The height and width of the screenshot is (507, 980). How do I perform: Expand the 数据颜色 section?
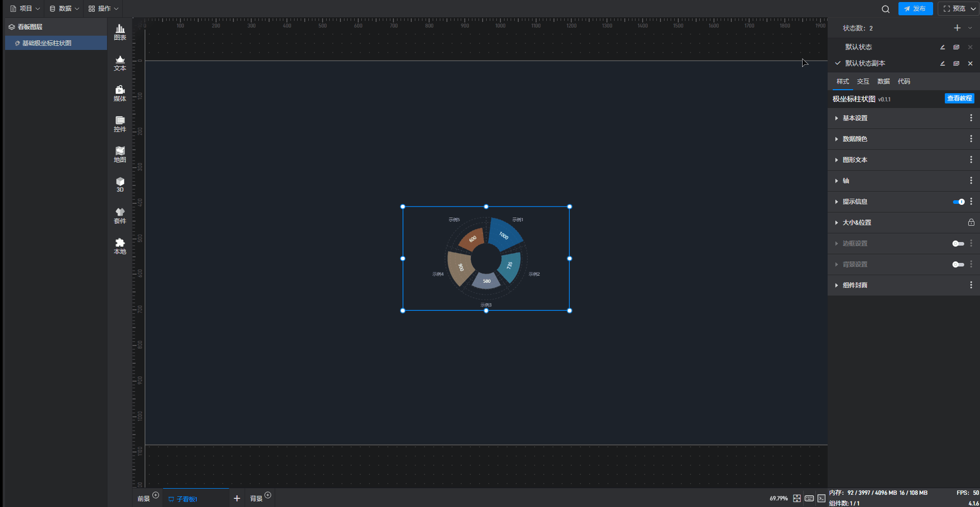[x=836, y=139]
